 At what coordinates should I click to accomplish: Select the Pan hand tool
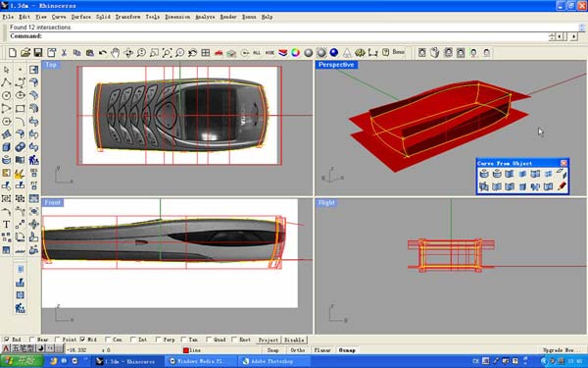pyautogui.click(x=115, y=53)
